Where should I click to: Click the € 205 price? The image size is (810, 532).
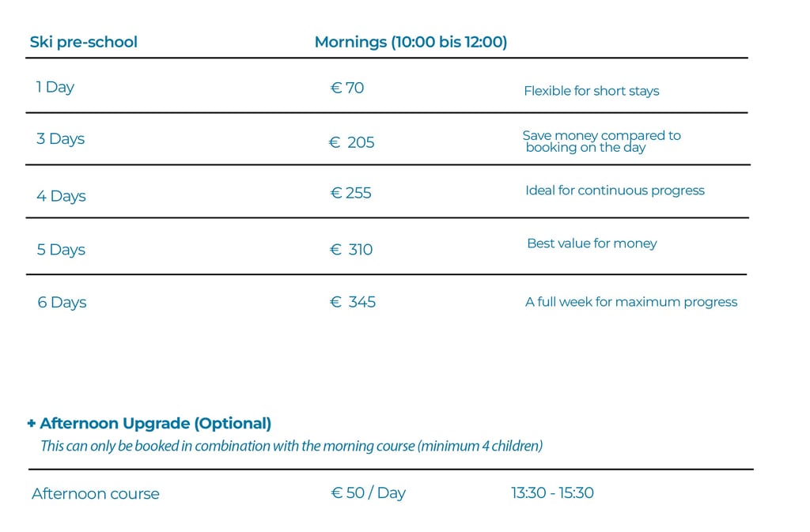tap(352, 142)
